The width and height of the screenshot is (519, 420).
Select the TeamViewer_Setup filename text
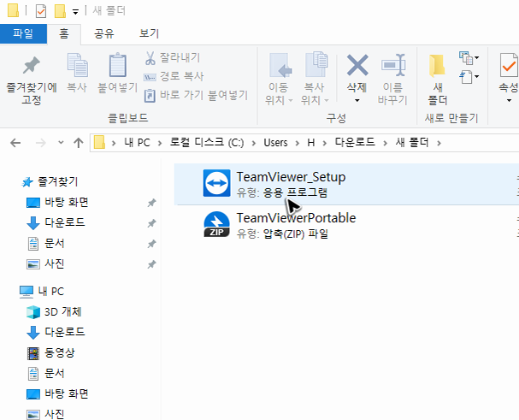click(291, 177)
